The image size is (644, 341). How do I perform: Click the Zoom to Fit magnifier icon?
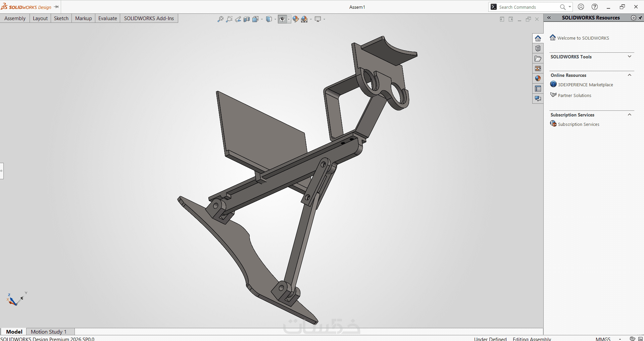point(220,19)
